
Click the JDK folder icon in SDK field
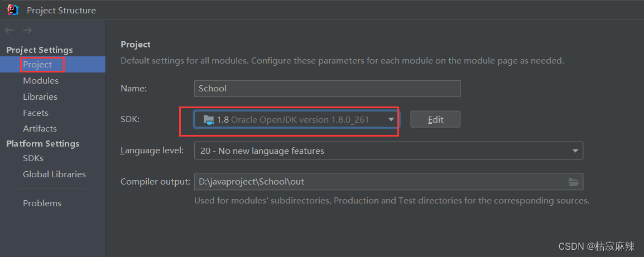click(x=209, y=120)
